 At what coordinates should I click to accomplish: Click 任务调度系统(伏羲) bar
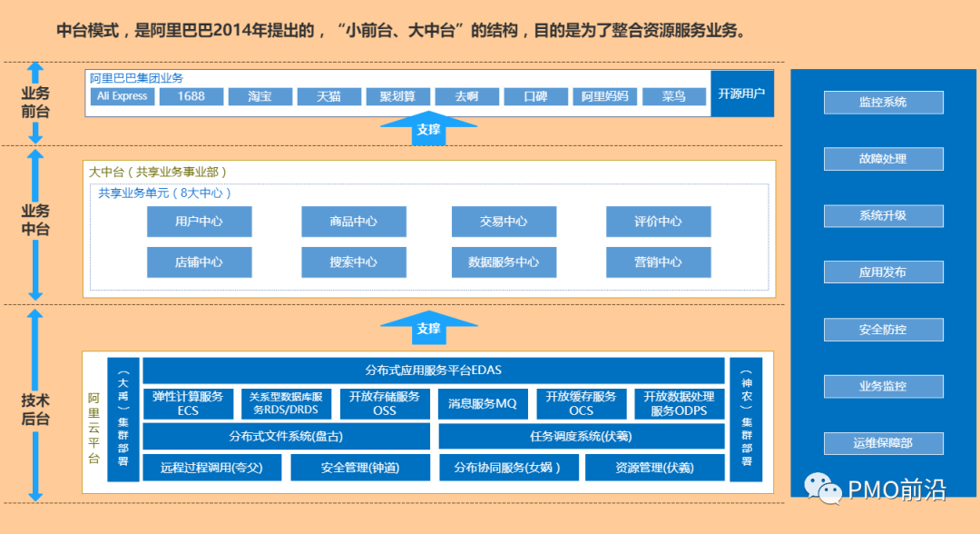(x=582, y=437)
